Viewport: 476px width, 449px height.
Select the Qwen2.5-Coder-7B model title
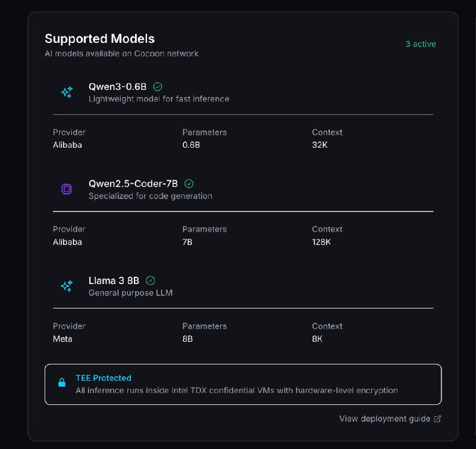tap(133, 183)
